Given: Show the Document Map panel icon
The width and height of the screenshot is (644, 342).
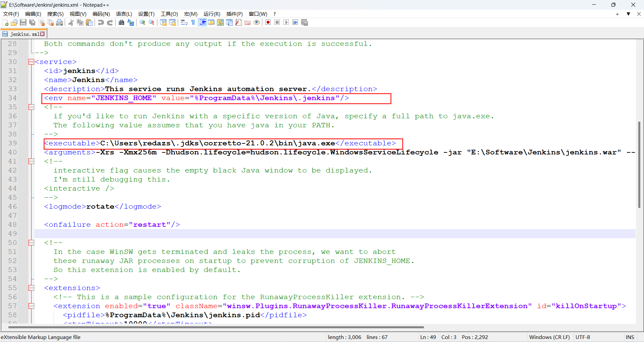Looking at the screenshot, I should point(220,22).
